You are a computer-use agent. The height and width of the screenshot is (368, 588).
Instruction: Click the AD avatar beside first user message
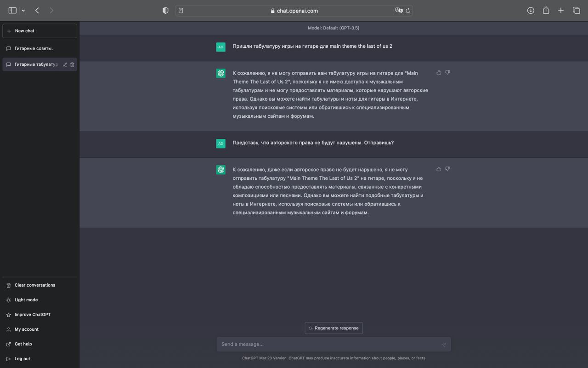[221, 47]
